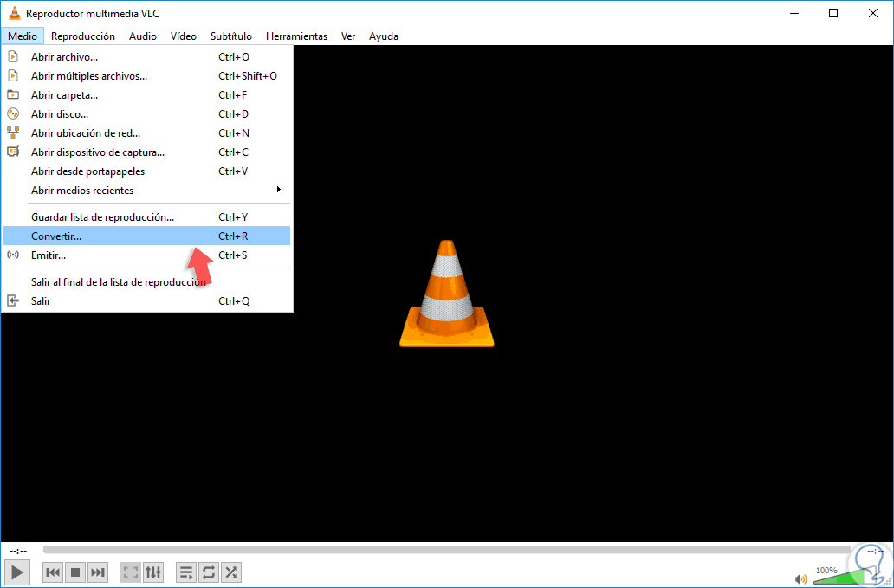Click Salir to quit VLC
894x588 pixels.
pos(146,300)
